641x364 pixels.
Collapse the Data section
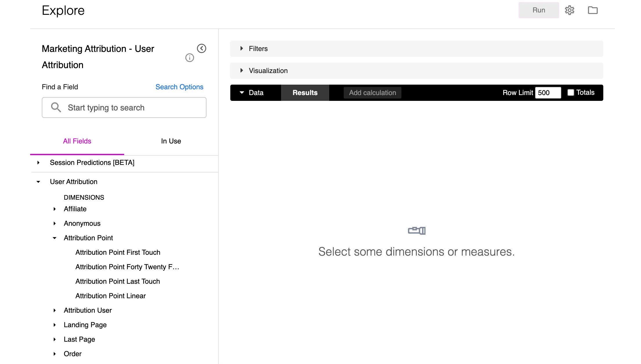[x=242, y=92]
